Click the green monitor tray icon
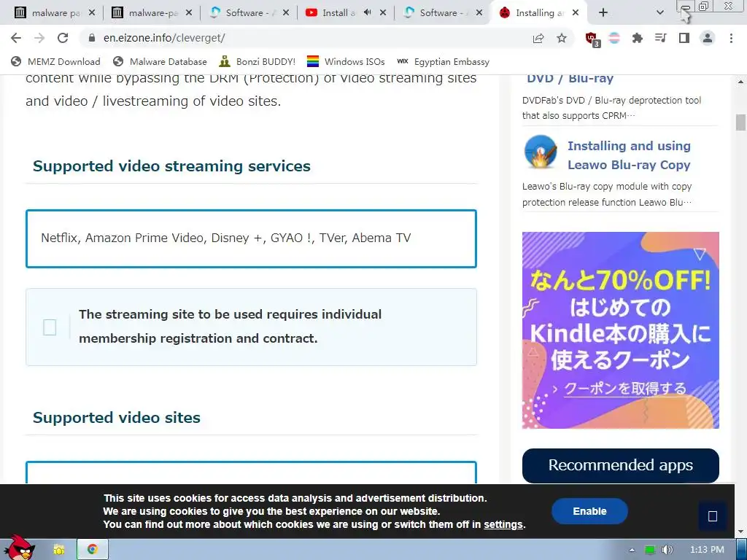This screenshot has width=747, height=560. pyautogui.click(x=650, y=550)
